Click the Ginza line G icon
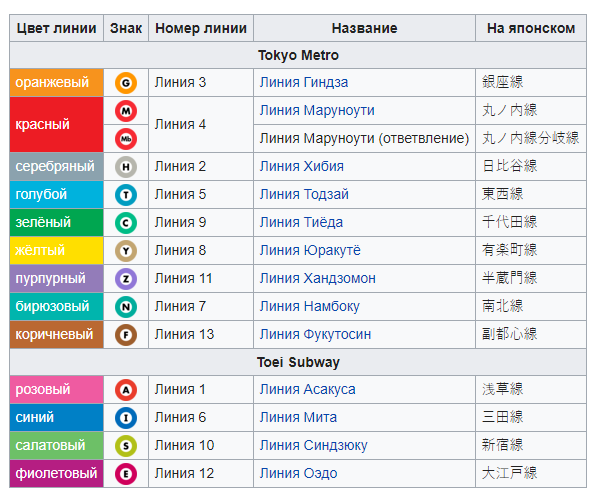Image resolution: width=601 pixels, height=500 pixels. (126, 83)
